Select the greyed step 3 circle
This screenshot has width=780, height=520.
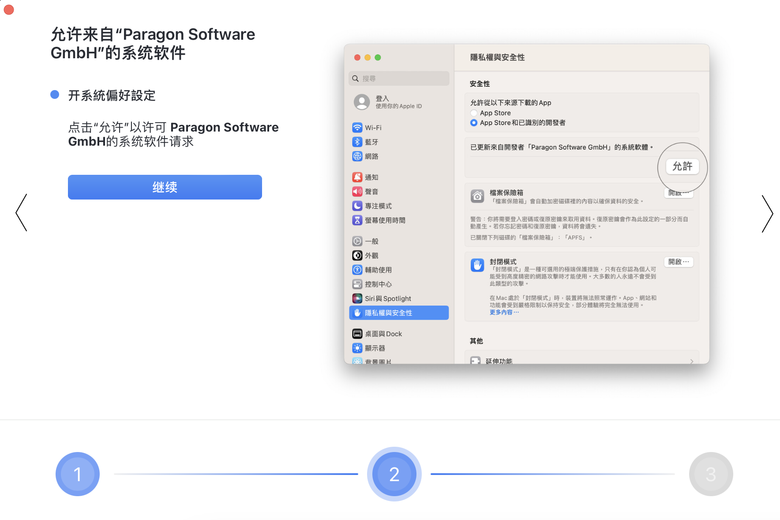(710, 474)
